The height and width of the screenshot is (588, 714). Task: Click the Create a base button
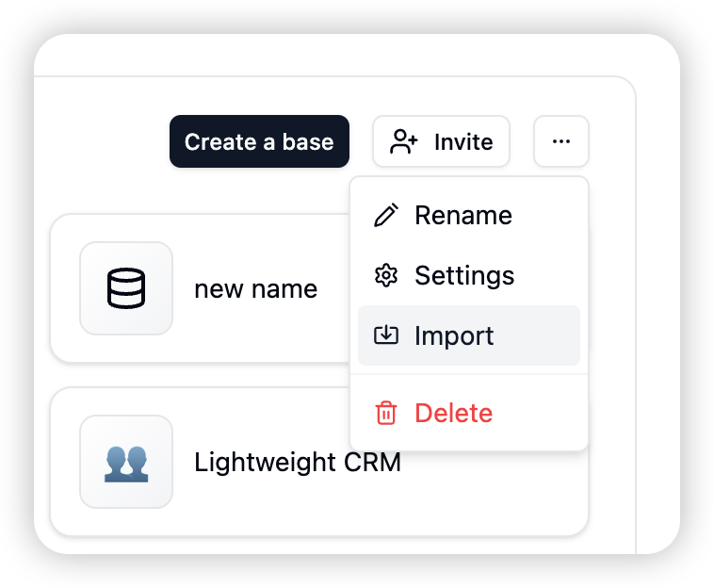(x=259, y=141)
